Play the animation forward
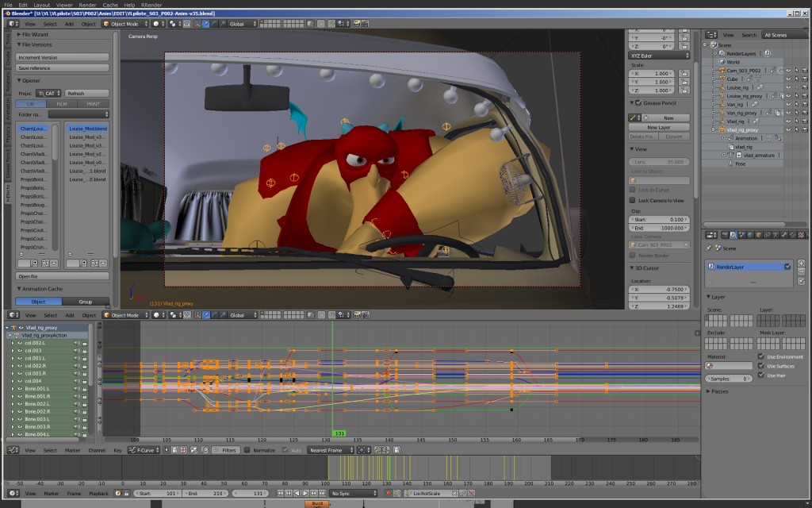 [x=305, y=493]
